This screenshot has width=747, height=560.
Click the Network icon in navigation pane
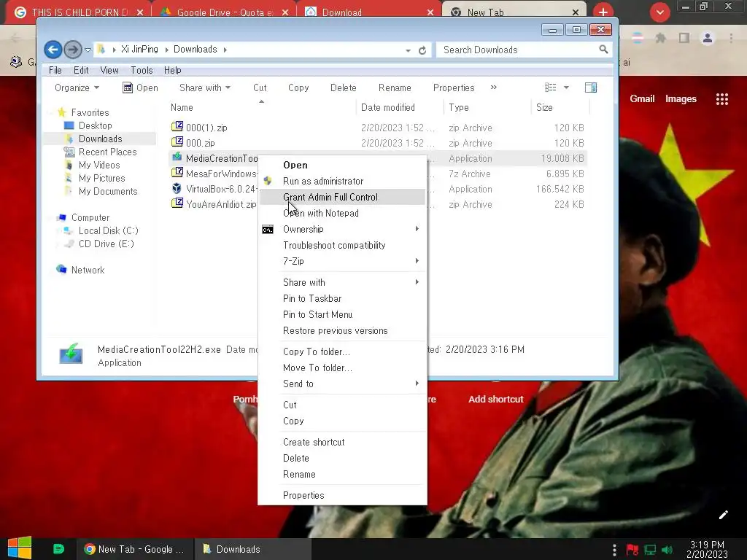click(x=61, y=270)
